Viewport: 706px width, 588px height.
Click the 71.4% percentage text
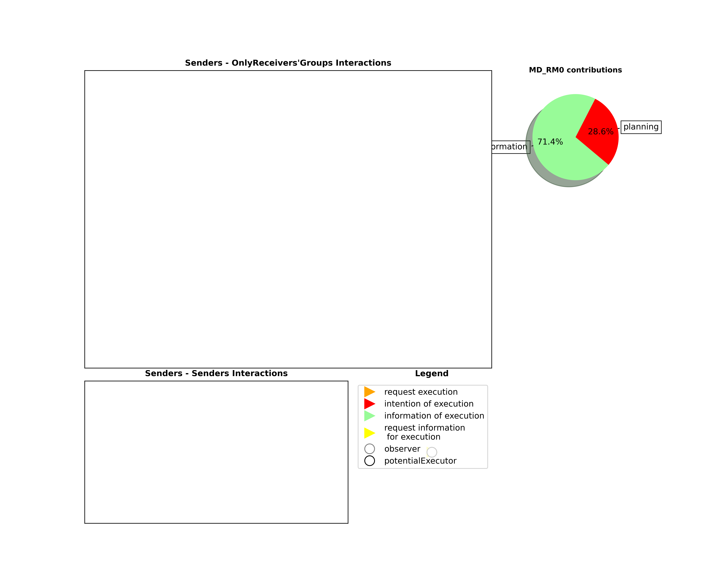pyautogui.click(x=550, y=142)
